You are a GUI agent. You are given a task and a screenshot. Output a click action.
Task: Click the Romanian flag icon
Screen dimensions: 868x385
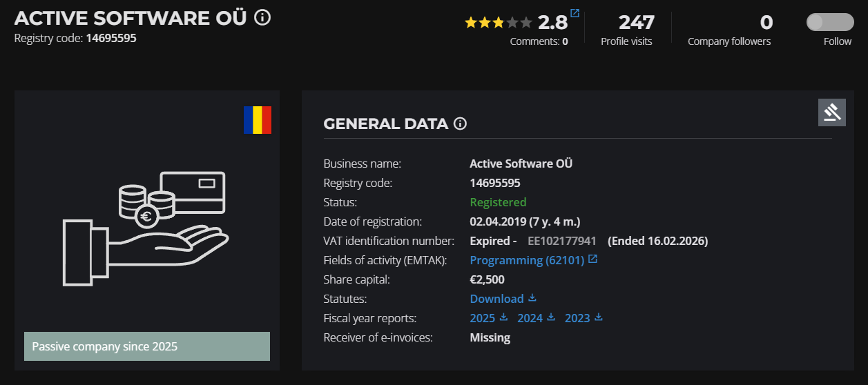point(258,120)
